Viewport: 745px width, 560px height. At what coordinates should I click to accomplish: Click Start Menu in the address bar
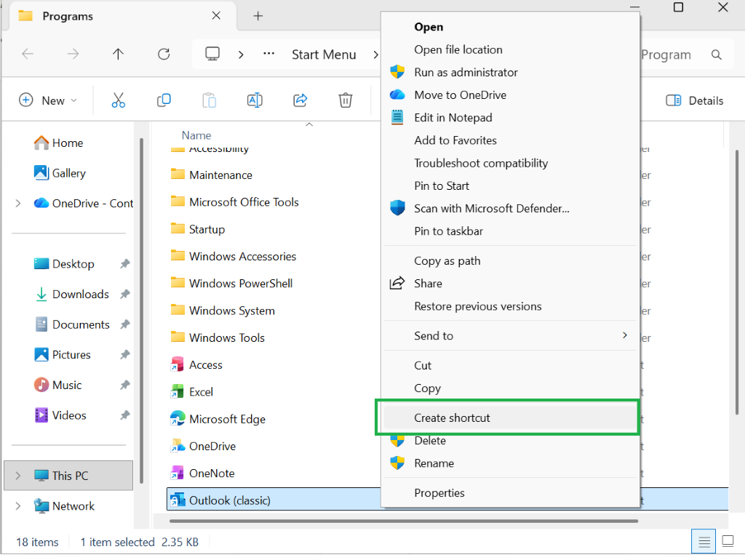coord(324,55)
